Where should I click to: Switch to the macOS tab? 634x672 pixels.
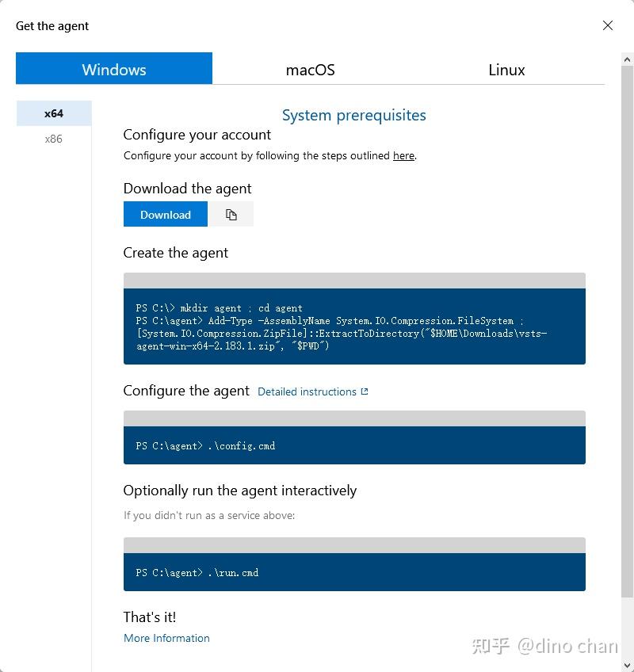pyautogui.click(x=310, y=70)
